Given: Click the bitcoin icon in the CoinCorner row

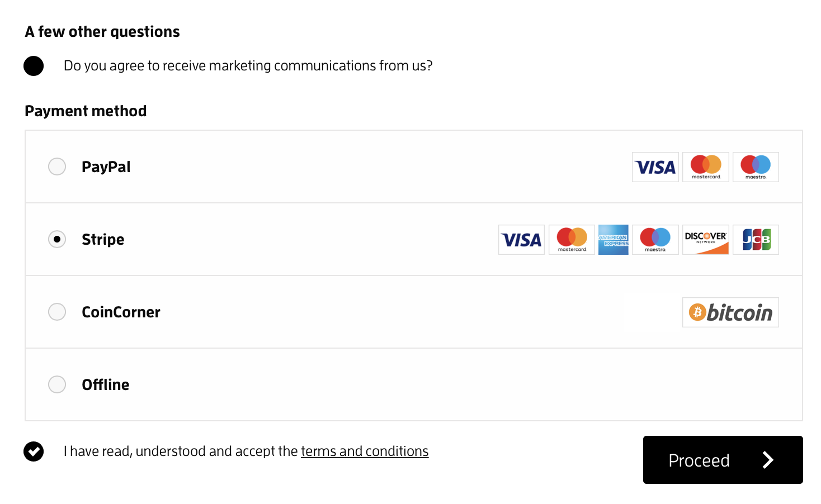Looking at the screenshot, I should (730, 312).
